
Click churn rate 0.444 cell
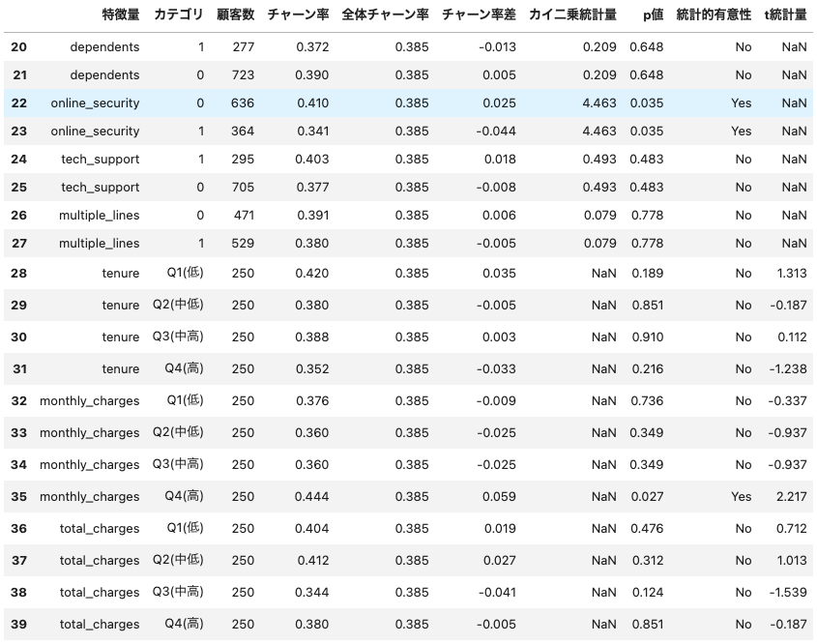click(x=312, y=497)
